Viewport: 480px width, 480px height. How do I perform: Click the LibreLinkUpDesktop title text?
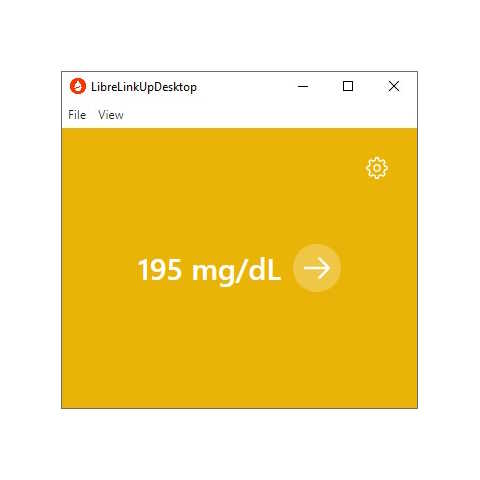tap(144, 87)
